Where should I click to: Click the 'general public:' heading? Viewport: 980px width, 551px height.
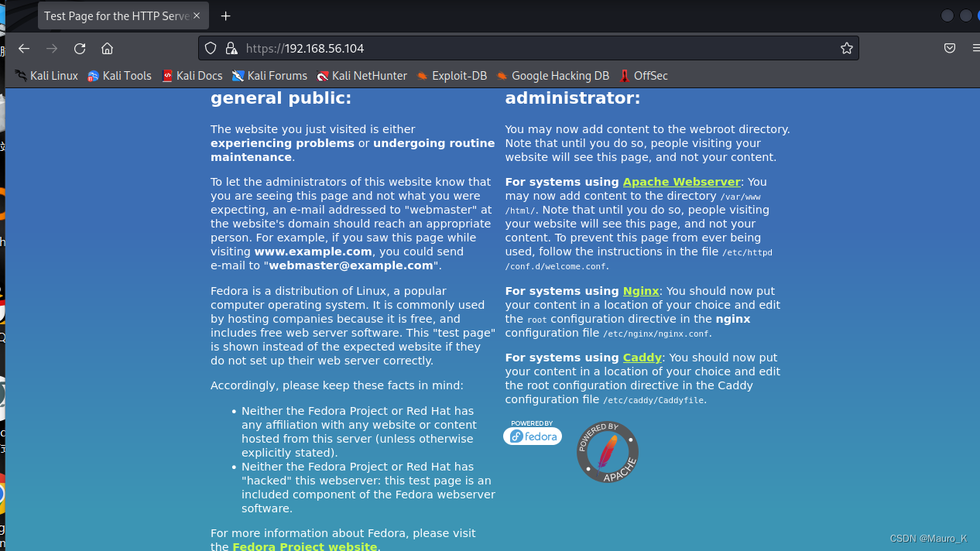(x=281, y=98)
